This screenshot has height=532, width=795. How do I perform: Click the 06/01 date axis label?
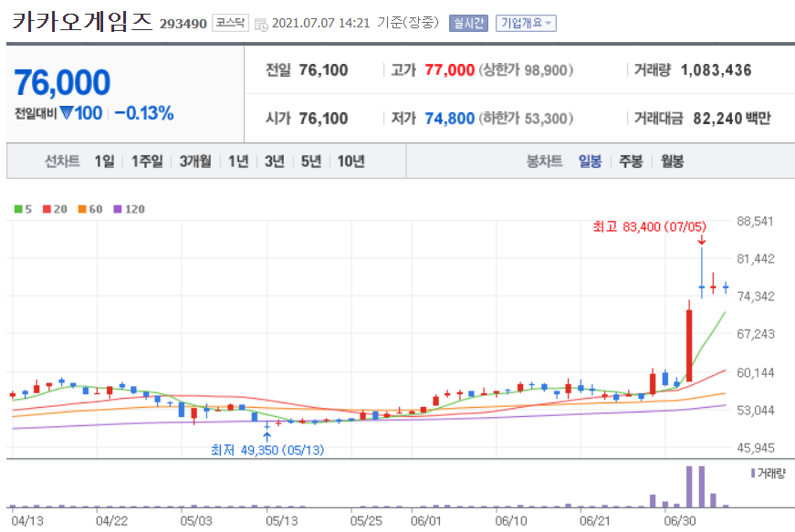426,521
